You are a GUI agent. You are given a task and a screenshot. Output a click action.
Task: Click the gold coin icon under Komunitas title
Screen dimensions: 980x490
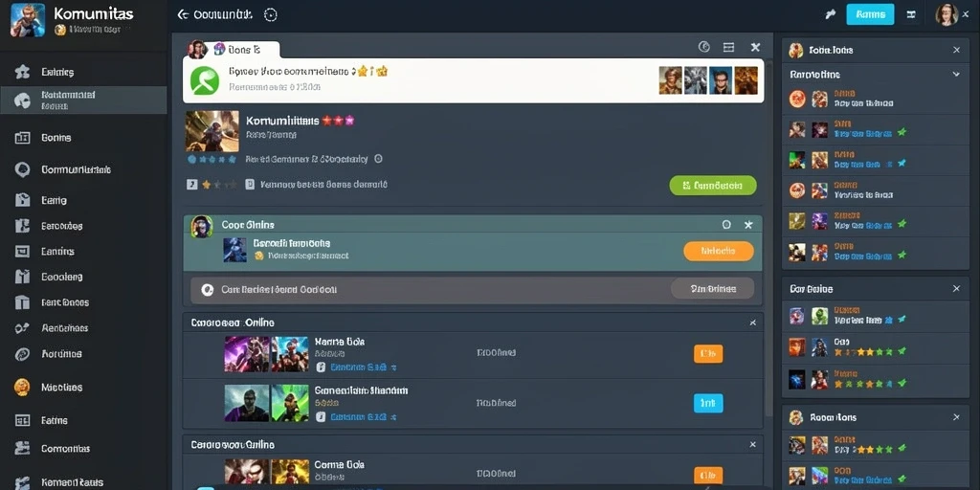[x=60, y=30]
